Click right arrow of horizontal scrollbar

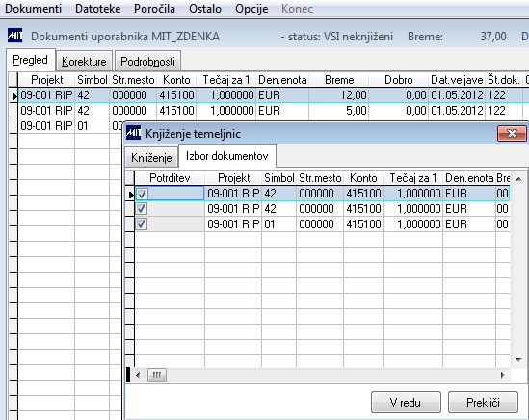tap(503, 375)
